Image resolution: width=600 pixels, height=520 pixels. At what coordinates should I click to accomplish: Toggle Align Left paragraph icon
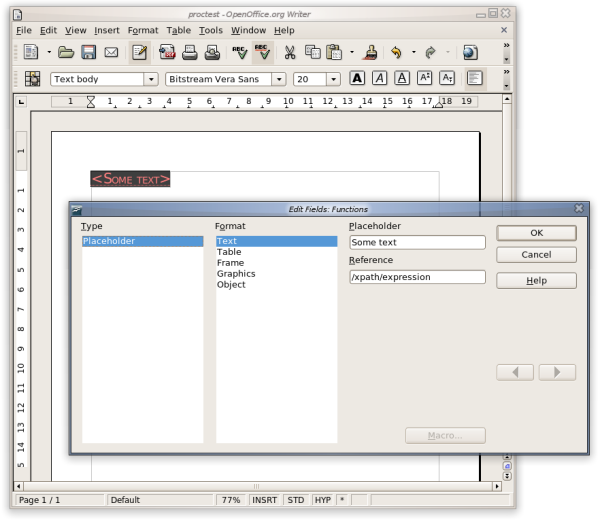(x=475, y=78)
